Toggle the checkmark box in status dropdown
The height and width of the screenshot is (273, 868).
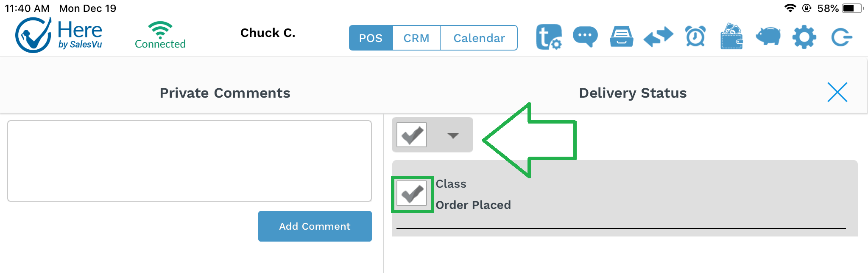coord(412,135)
